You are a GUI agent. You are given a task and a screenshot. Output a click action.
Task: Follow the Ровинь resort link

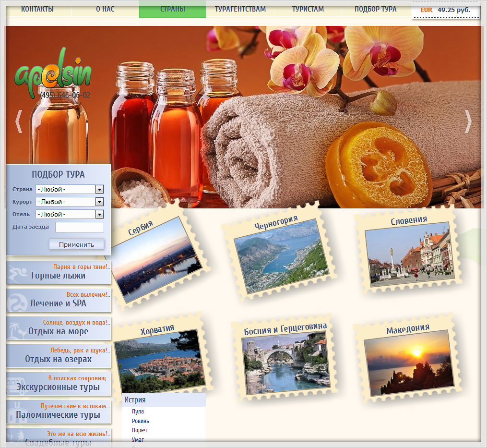pyautogui.click(x=141, y=421)
